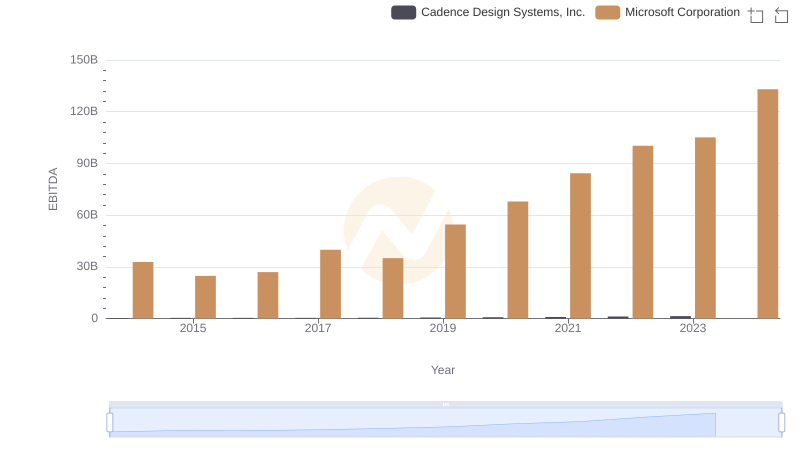This screenshot has width=800, height=461.
Task: Click the zoom reset icon
Action: tap(781, 15)
